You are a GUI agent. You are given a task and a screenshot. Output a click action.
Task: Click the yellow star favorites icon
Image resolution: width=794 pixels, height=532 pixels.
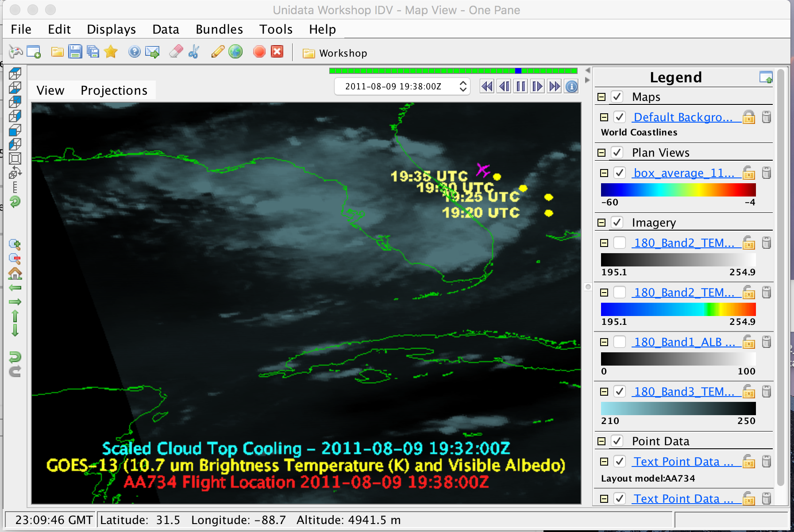click(x=111, y=52)
